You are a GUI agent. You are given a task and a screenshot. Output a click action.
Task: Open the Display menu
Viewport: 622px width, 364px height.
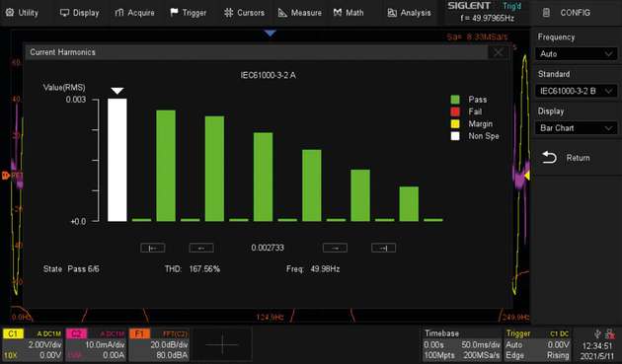79,13
